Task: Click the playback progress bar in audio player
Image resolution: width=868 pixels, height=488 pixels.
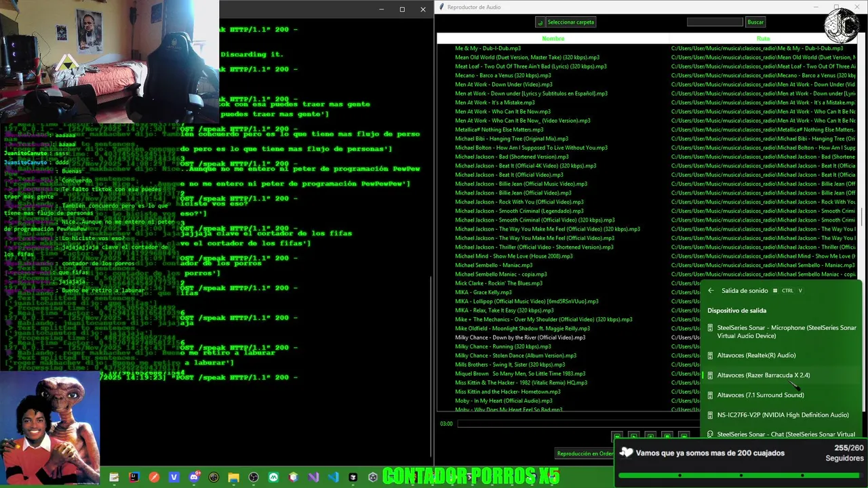Action: (x=580, y=424)
